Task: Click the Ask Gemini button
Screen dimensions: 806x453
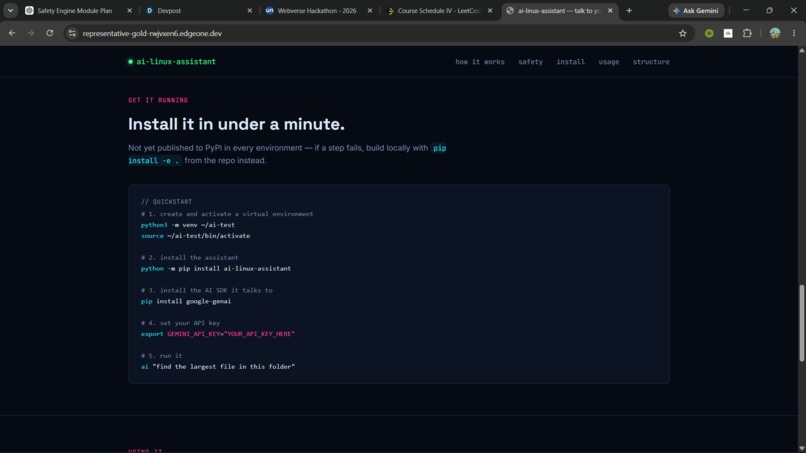Action: coord(696,10)
